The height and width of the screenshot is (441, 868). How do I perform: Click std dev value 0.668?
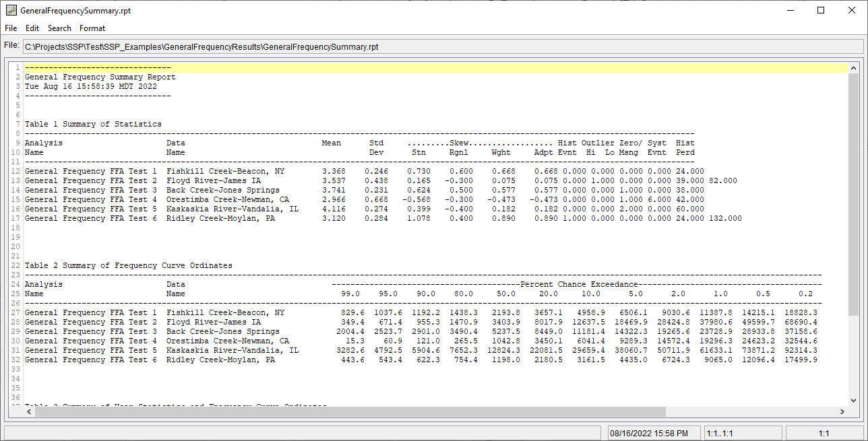click(x=376, y=199)
